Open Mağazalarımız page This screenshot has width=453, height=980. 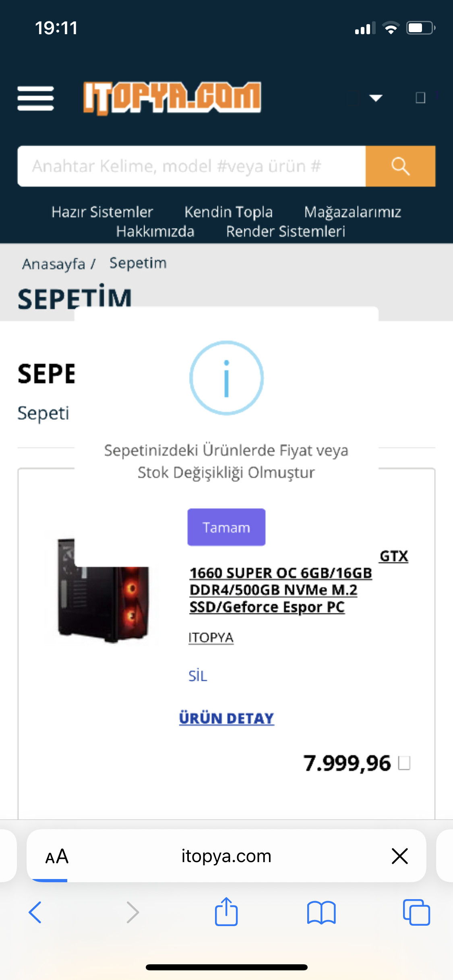(352, 212)
